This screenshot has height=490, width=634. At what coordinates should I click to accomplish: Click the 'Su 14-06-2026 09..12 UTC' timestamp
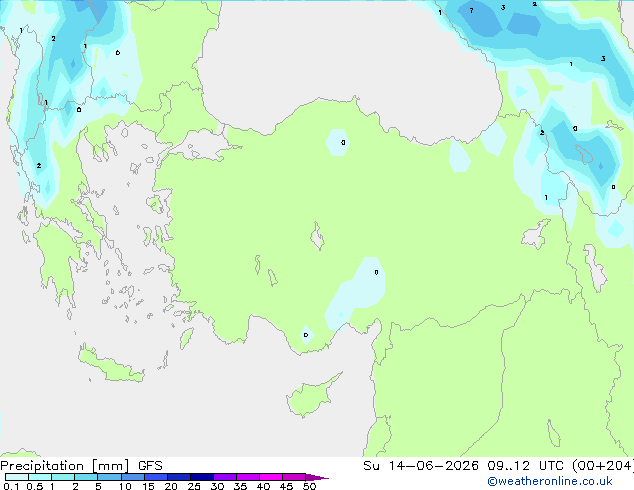click(x=464, y=466)
